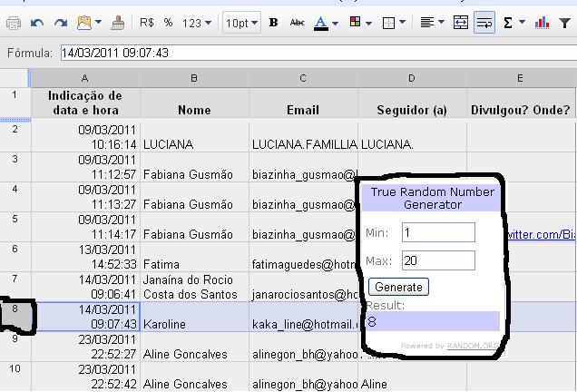Click the 'Nome' header cell
The image size is (577, 392).
click(194, 103)
